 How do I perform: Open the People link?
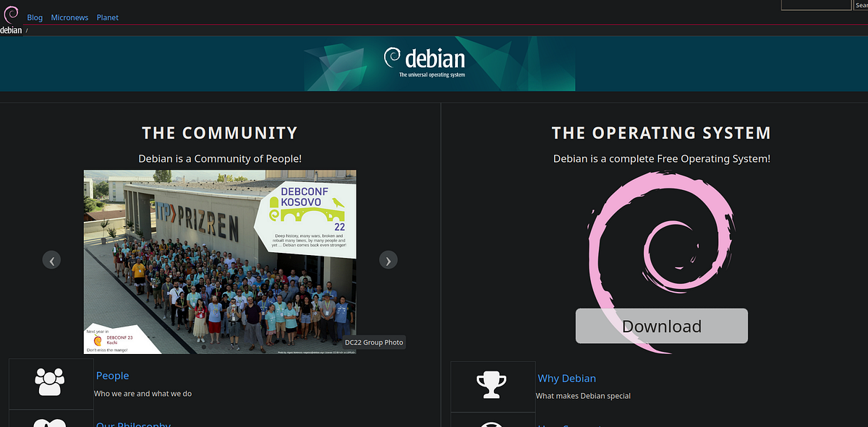click(x=112, y=376)
